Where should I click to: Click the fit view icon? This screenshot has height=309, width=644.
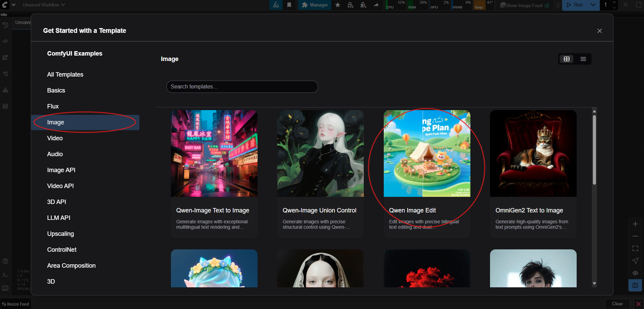point(635,248)
